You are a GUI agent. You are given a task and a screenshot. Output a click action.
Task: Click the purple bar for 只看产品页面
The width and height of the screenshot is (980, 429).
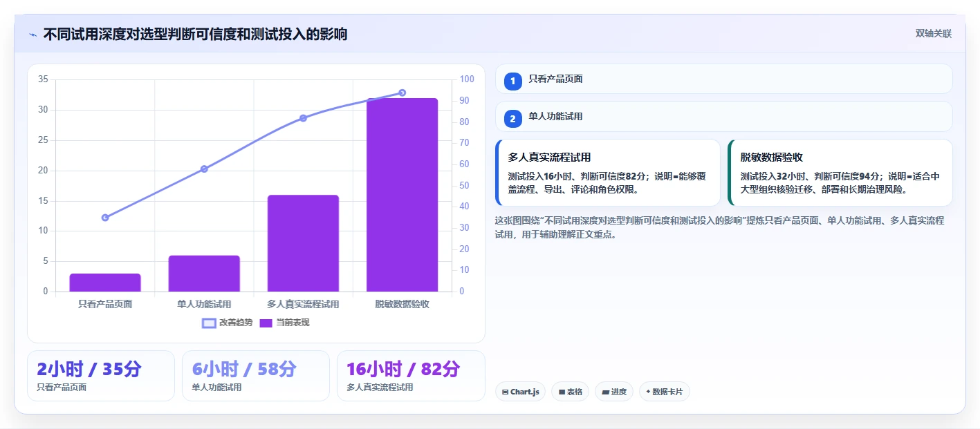105,283
